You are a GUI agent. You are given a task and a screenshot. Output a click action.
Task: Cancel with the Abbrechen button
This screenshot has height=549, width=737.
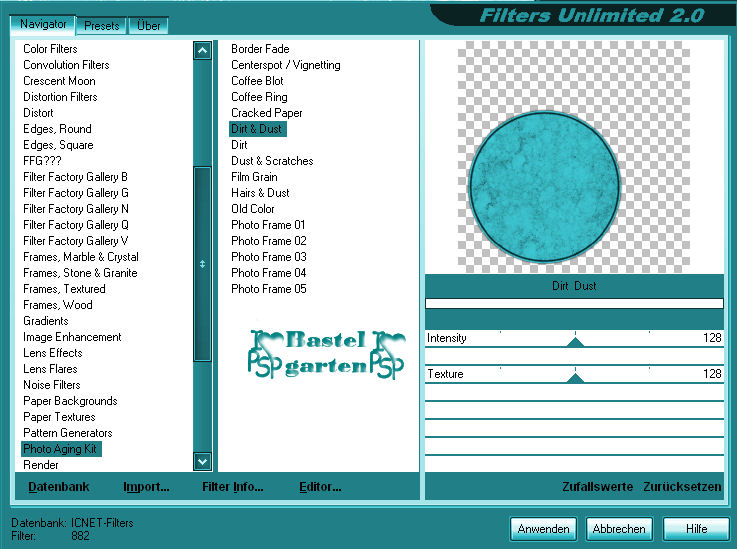619,529
